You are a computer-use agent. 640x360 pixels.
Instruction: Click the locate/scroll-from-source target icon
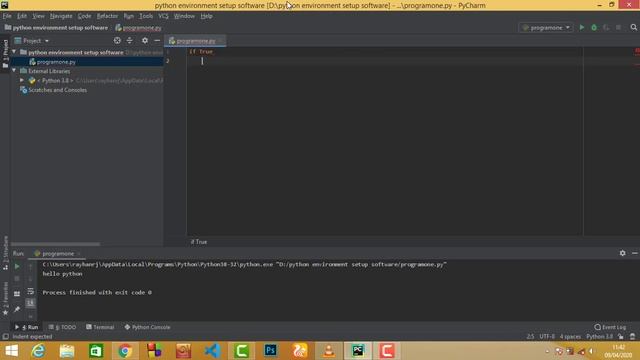coord(117,40)
